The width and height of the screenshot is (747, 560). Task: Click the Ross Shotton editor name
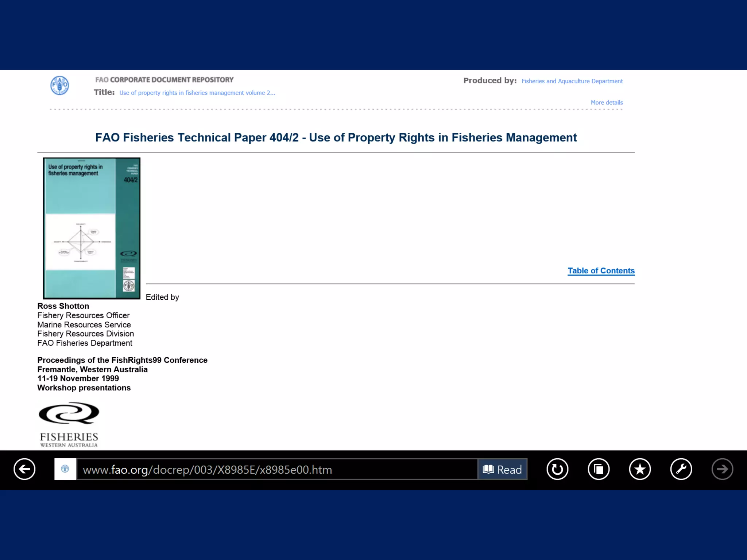tap(63, 306)
